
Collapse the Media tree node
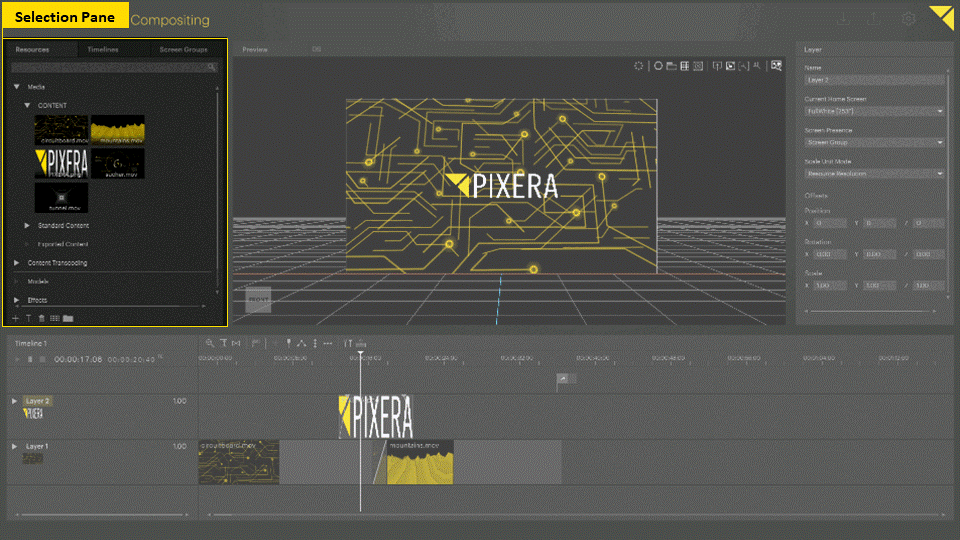(x=17, y=87)
